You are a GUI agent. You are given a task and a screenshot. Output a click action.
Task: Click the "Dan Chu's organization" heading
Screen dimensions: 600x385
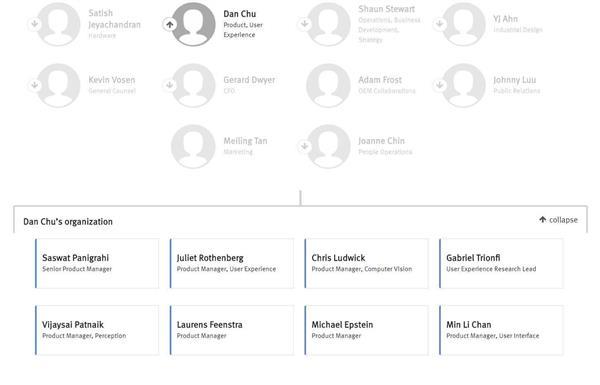pyautogui.click(x=68, y=222)
